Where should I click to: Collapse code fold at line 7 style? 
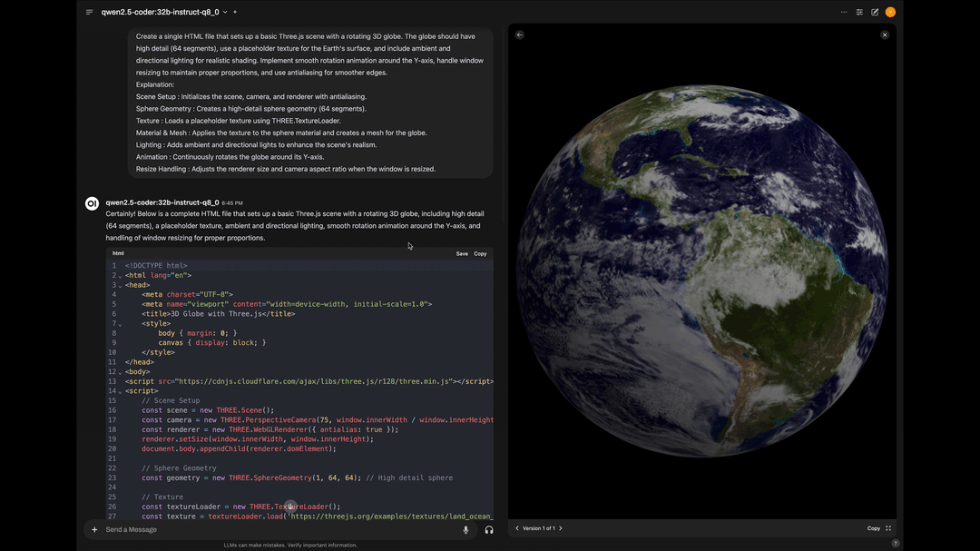[x=120, y=325]
